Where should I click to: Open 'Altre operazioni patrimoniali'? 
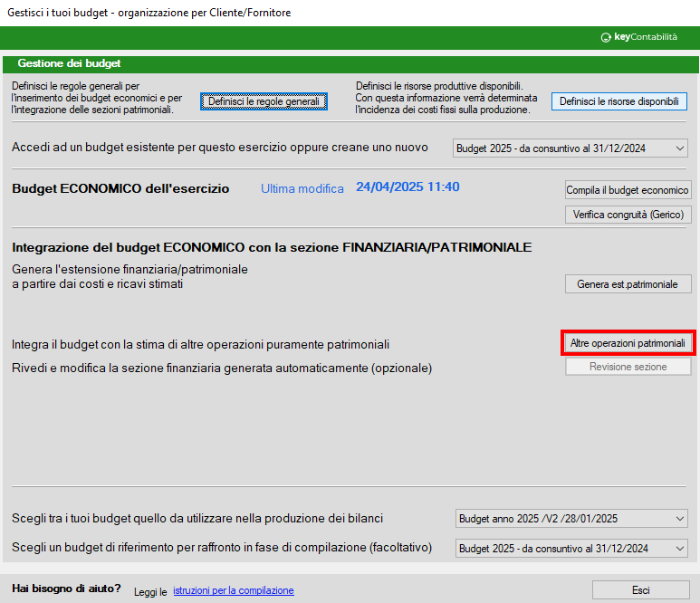pyautogui.click(x=628, y=343)
